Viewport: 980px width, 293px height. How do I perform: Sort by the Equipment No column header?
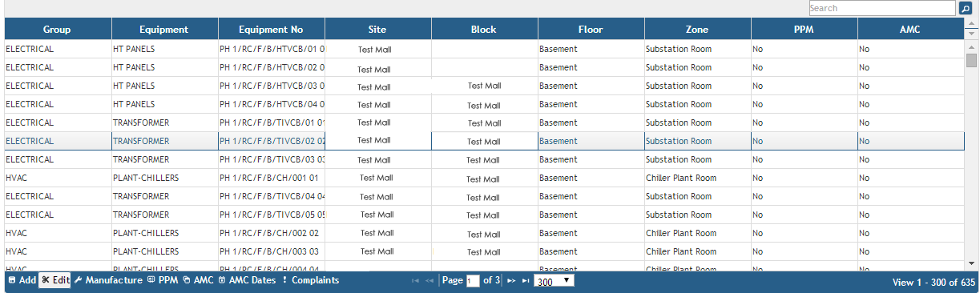[x=271, y=29]
